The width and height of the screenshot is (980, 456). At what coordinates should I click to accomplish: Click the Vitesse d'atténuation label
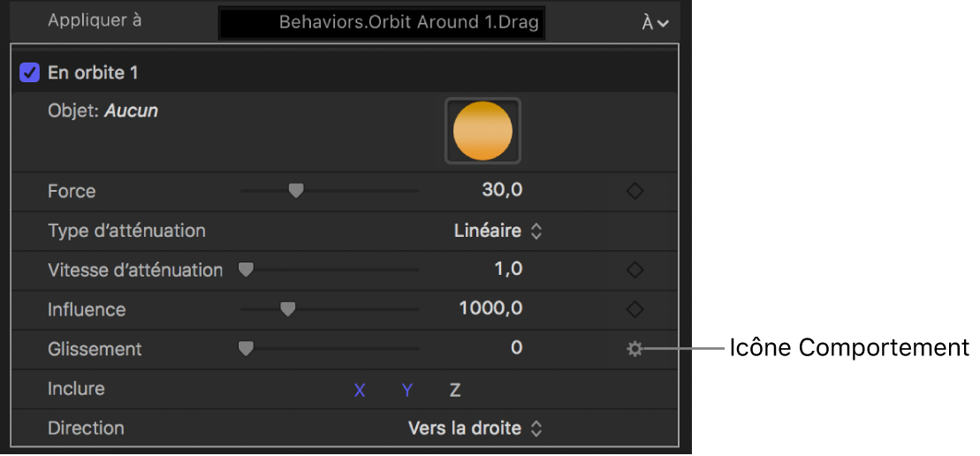135,270
